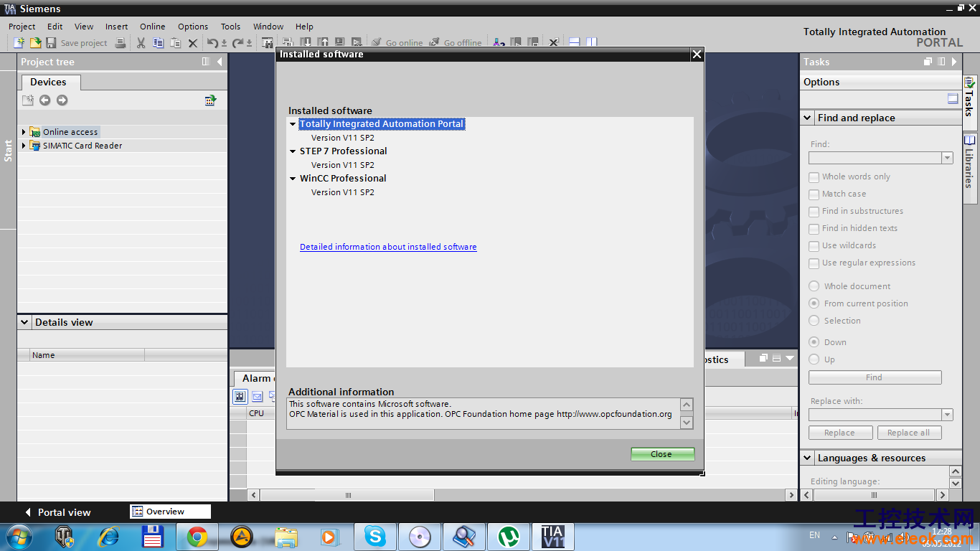Click the forward arrow in Devices tab
The image size is (980, 551).
pyautogui.click(x=62, y=100)
